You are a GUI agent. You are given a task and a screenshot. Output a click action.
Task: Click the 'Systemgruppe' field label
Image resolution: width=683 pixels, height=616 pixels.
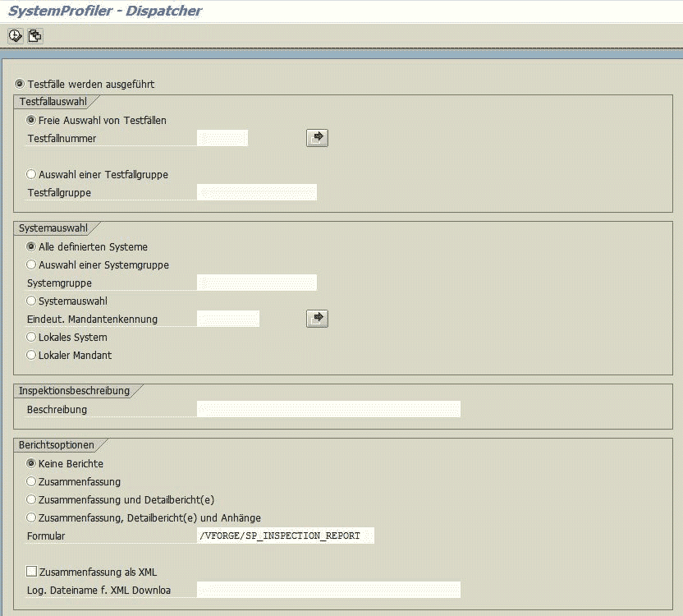coord(59,283)
